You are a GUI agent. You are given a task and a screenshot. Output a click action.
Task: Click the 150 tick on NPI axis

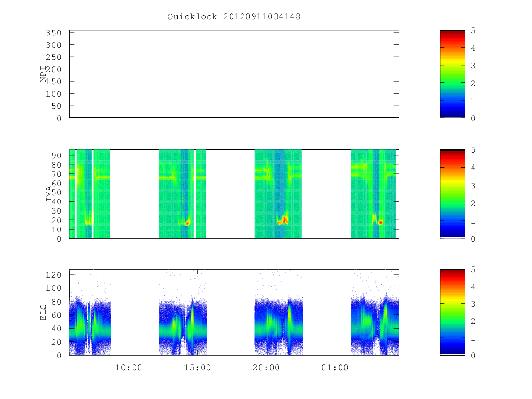53,82
